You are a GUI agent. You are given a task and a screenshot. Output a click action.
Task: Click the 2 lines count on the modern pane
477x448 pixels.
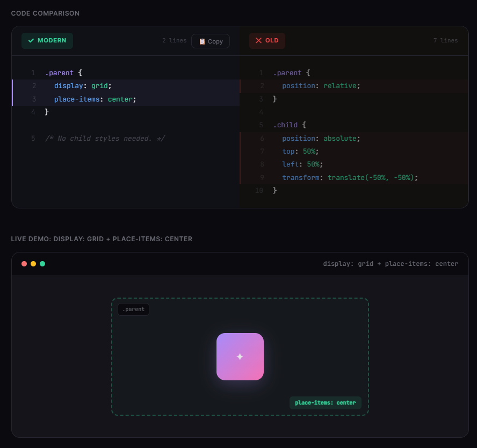coord(174,40)
